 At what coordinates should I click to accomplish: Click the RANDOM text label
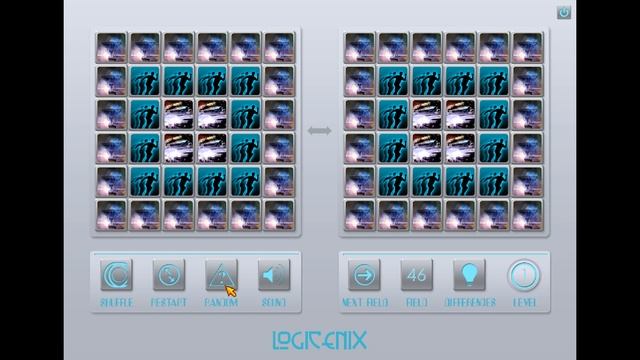click(x=221, y=303)
